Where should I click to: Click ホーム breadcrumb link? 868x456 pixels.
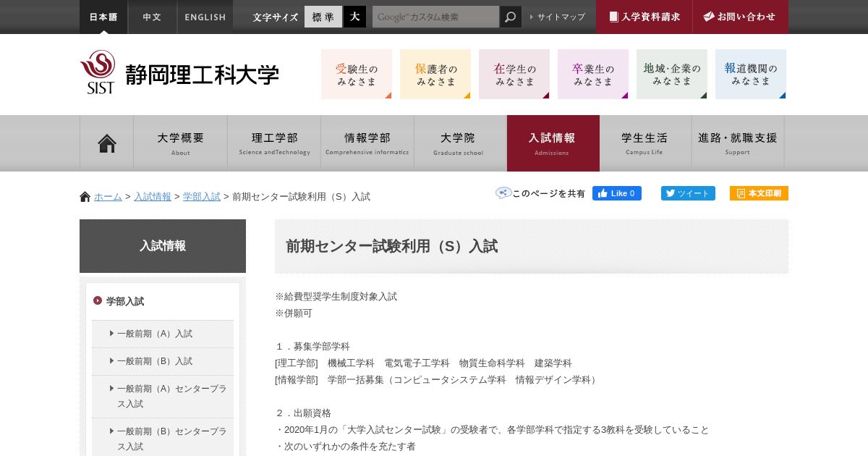(108, 197)
